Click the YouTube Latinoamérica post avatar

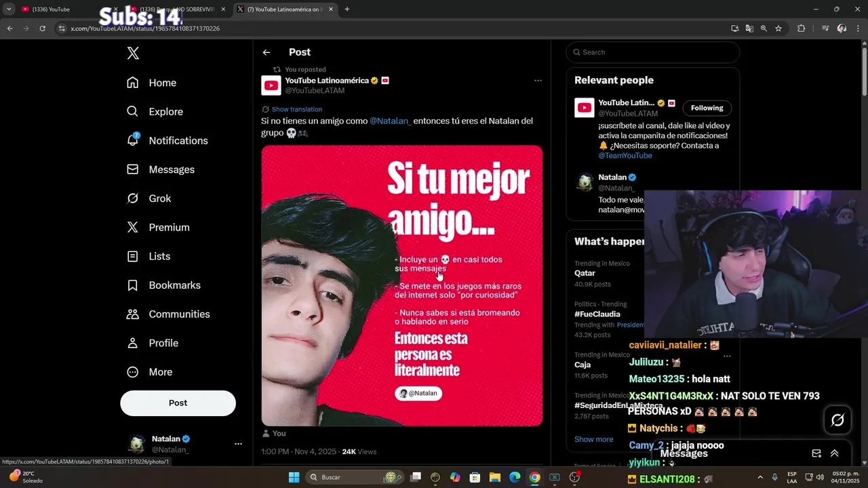point(271,85)
